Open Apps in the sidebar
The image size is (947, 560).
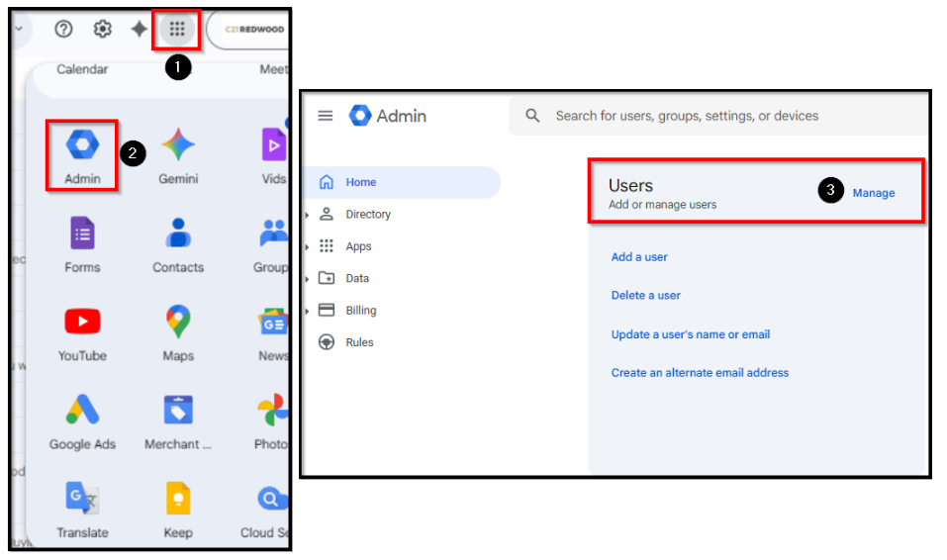[x=358, y=246]
